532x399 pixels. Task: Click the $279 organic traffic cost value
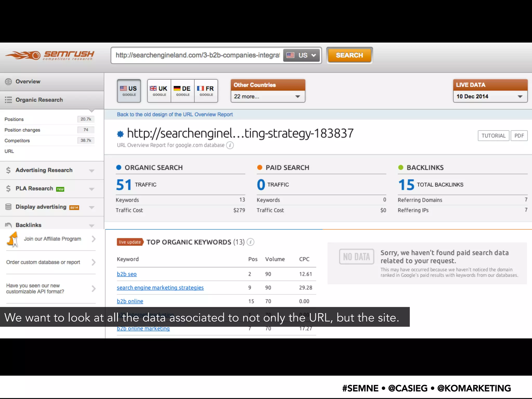(239, 210)
